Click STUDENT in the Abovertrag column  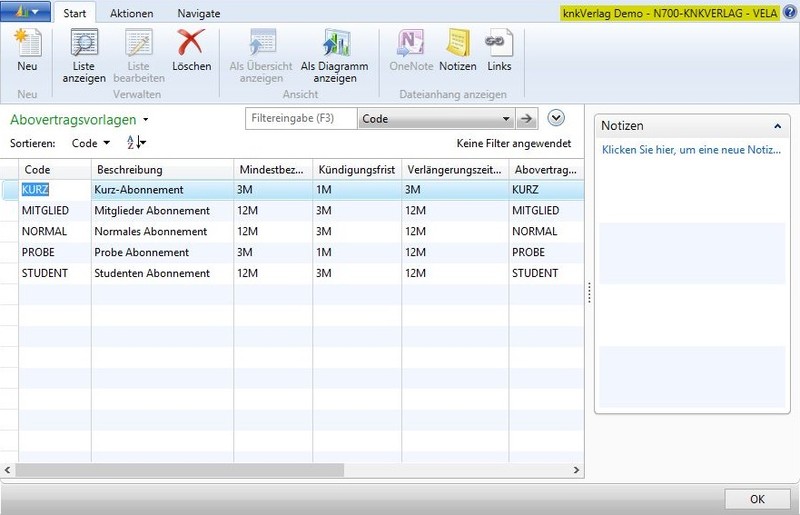[546, 273]
